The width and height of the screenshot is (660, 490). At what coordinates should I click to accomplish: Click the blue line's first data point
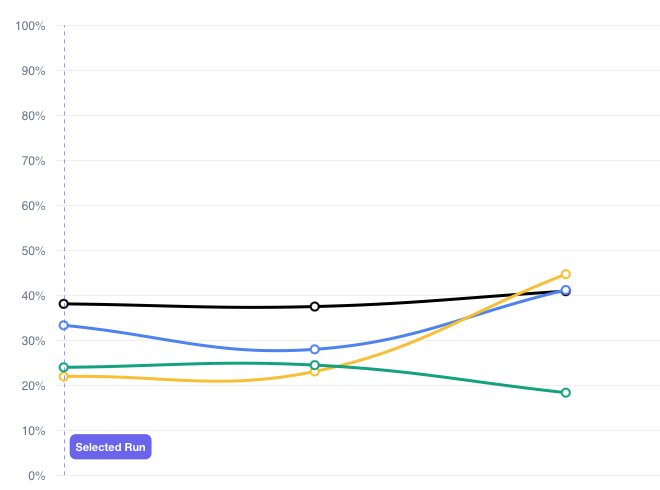[x=64, y=325]
